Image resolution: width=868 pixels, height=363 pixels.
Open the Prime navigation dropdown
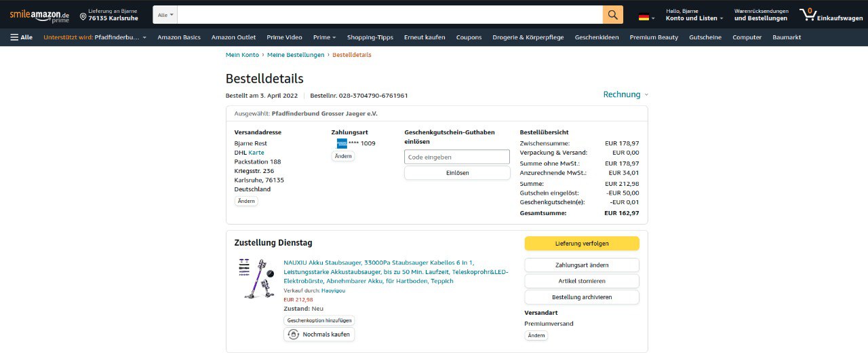pos(324,37)
